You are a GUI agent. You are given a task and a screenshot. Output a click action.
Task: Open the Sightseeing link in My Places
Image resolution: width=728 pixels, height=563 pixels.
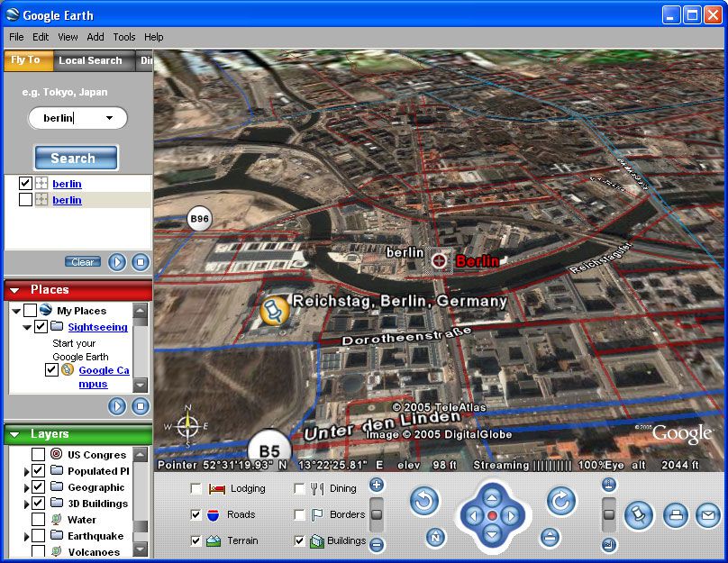tap(96, 327)
